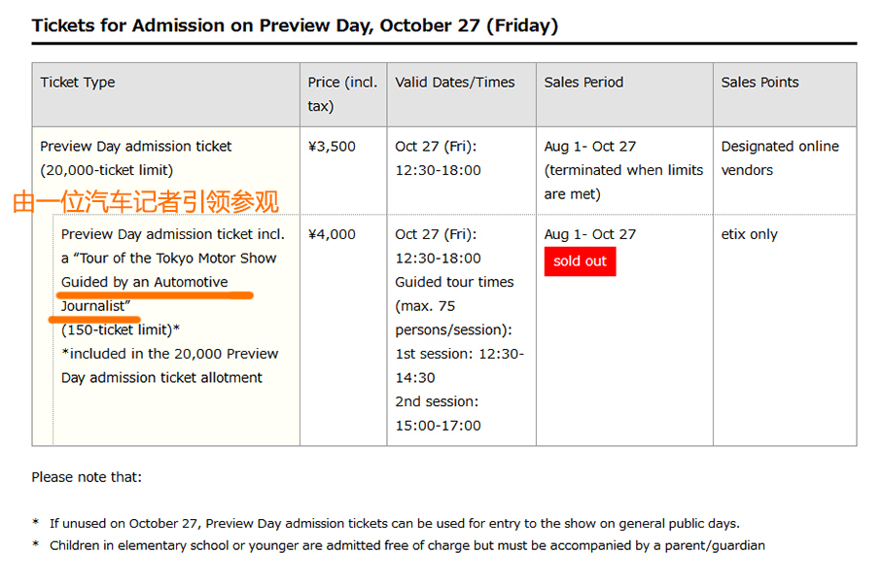Click the 2nd session 15:00-17:00 text
Image resolution: width=883 pixels, height=588 pixels.
point(438,414)
